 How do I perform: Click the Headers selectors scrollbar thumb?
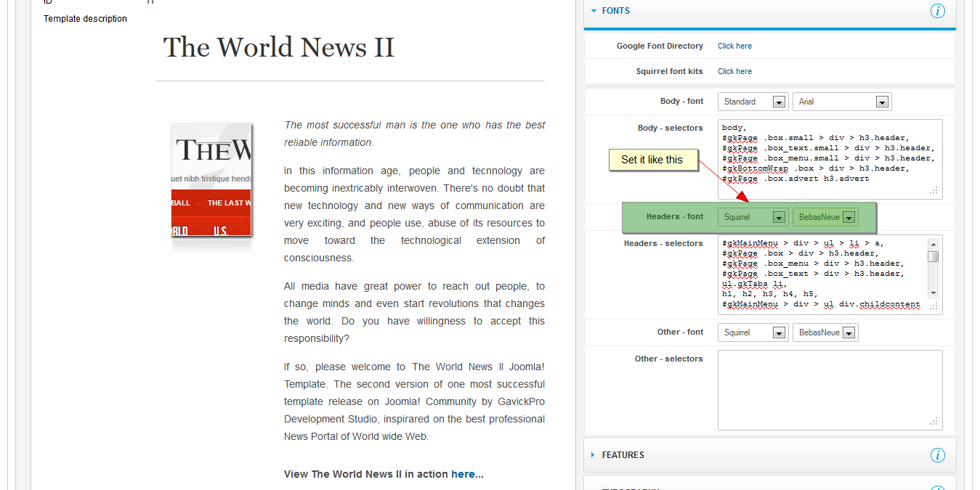click(x=934, y=256)
